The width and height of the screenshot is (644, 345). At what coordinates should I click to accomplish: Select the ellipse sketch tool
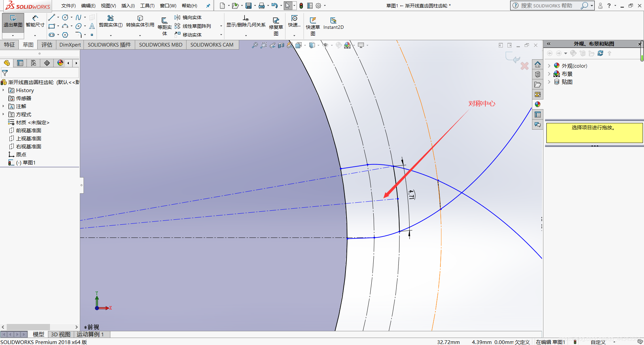pos(78,26)
